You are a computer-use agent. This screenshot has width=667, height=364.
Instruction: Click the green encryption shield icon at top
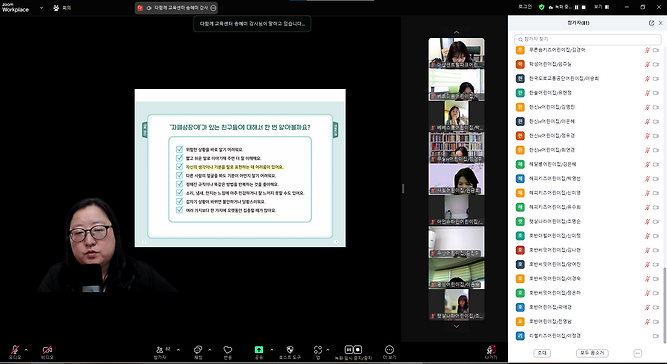(x=542, y=7)
